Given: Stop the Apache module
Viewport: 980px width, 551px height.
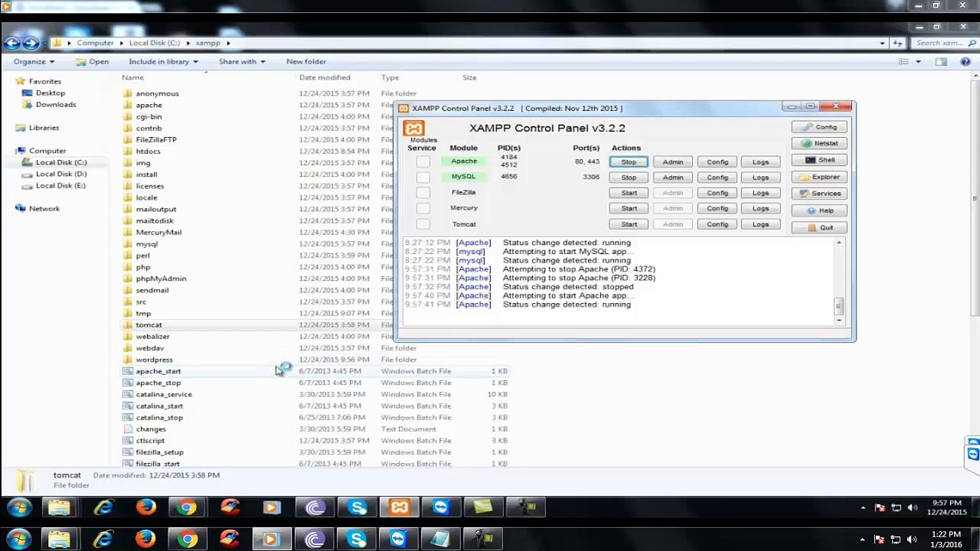Looking at the screenshot, I should point(629,162).
